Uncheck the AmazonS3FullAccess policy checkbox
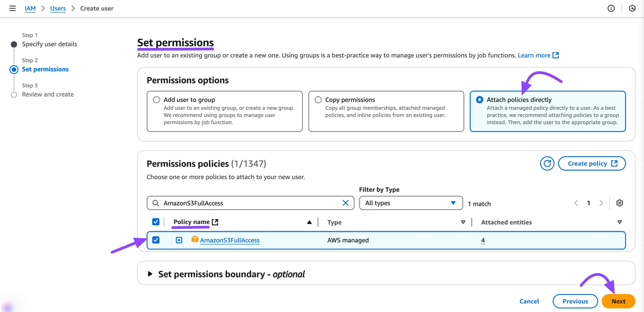Viewport: 644px width, 312px height. (156, 240)
